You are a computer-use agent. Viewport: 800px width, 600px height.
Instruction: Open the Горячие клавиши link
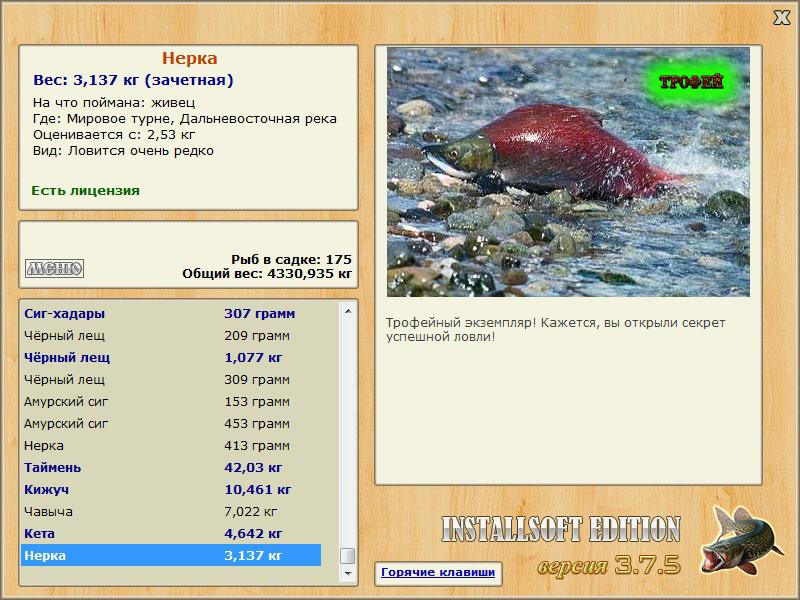(x=438, y=572)
